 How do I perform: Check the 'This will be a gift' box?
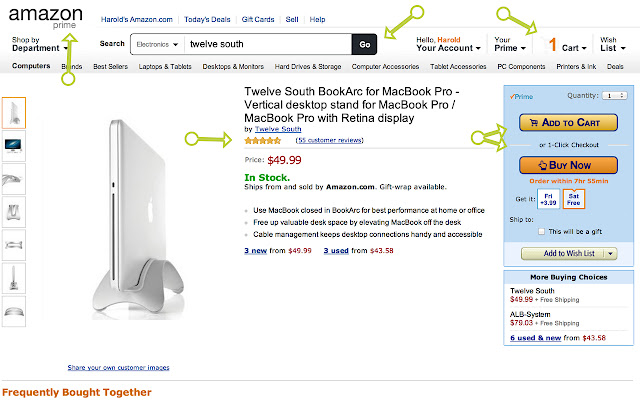[541, 230]
